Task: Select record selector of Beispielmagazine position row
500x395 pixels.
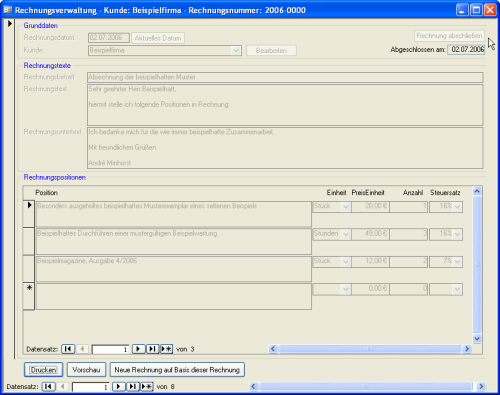Action: (x=29, y=269)
